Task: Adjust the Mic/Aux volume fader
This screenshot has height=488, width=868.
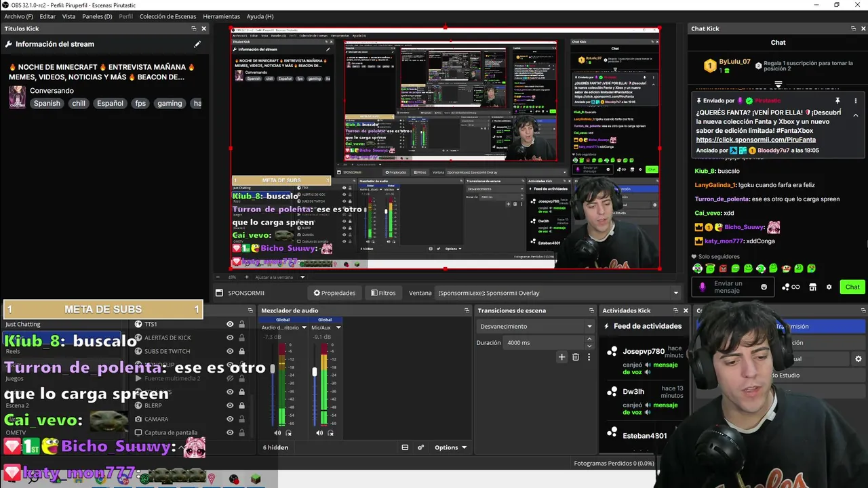Action: pyautogui.click(x=315, y=371)
